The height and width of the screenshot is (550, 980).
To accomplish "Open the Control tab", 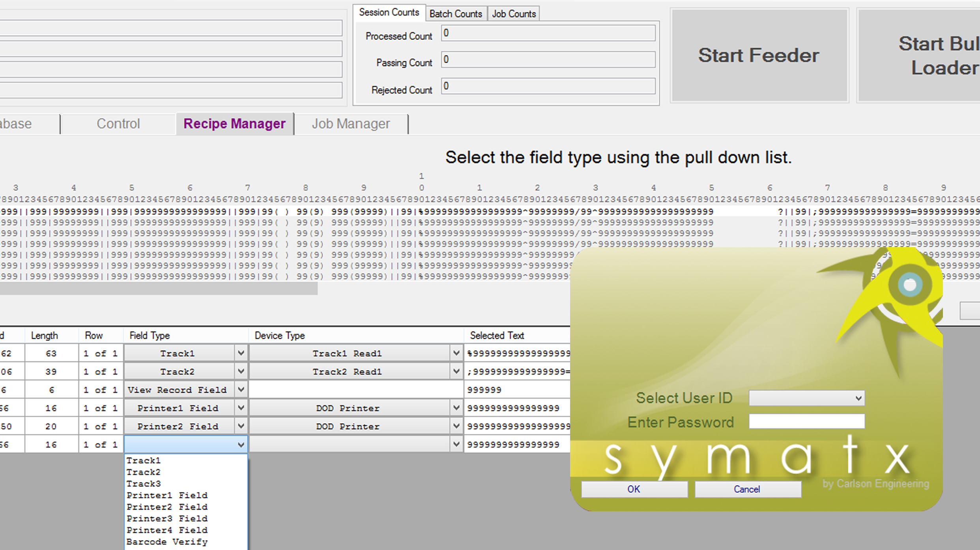I will pos(118,124).
